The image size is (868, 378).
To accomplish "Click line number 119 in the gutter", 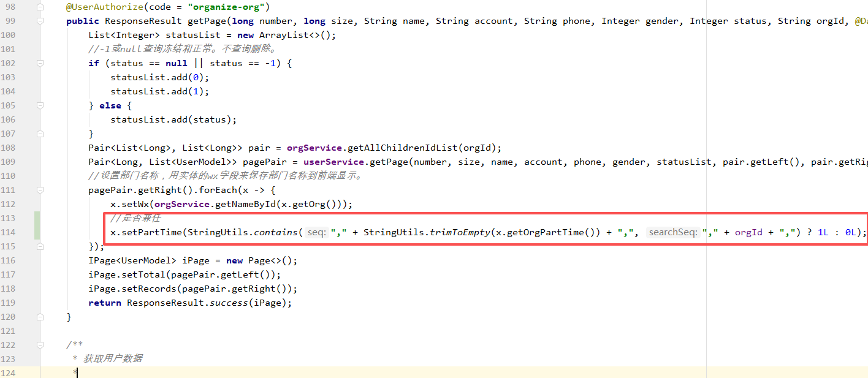I will click(x=9, y=303).
